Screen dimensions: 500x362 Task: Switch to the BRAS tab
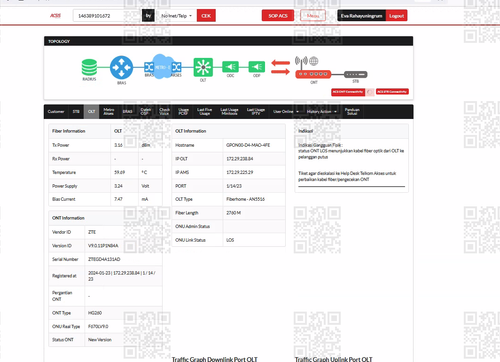tap(127, 112)
